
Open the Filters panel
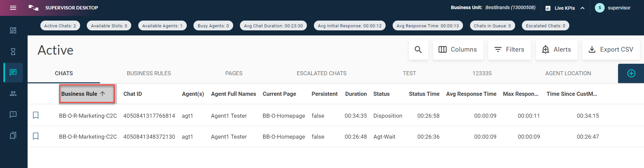[x=509, y=50]
